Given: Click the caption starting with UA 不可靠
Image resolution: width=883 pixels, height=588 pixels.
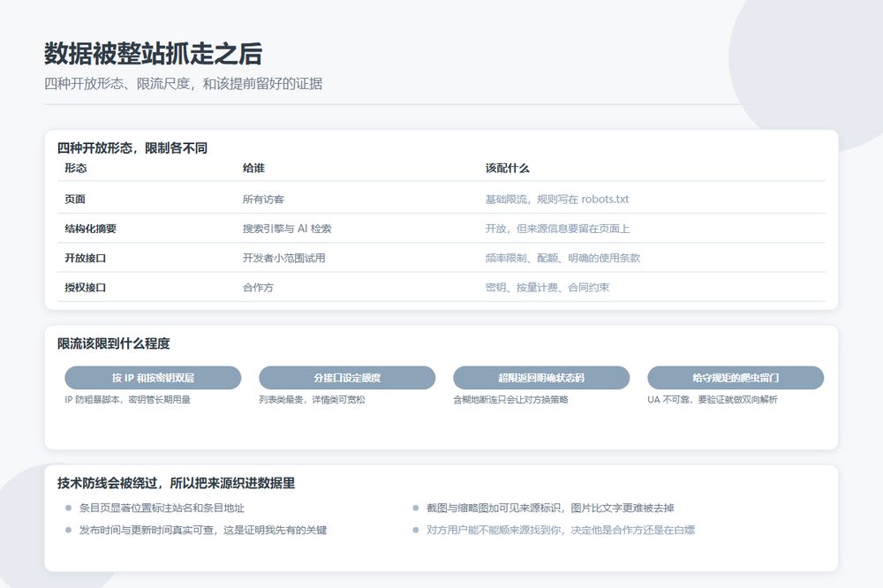Looking at the screenshot, I should [713, 399].
